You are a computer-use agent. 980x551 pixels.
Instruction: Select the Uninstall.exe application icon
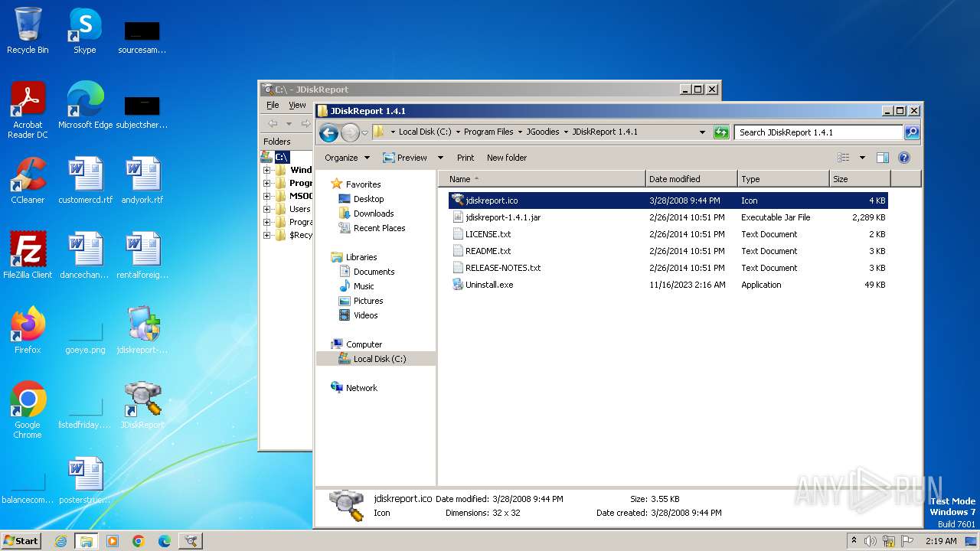(459, 285)
